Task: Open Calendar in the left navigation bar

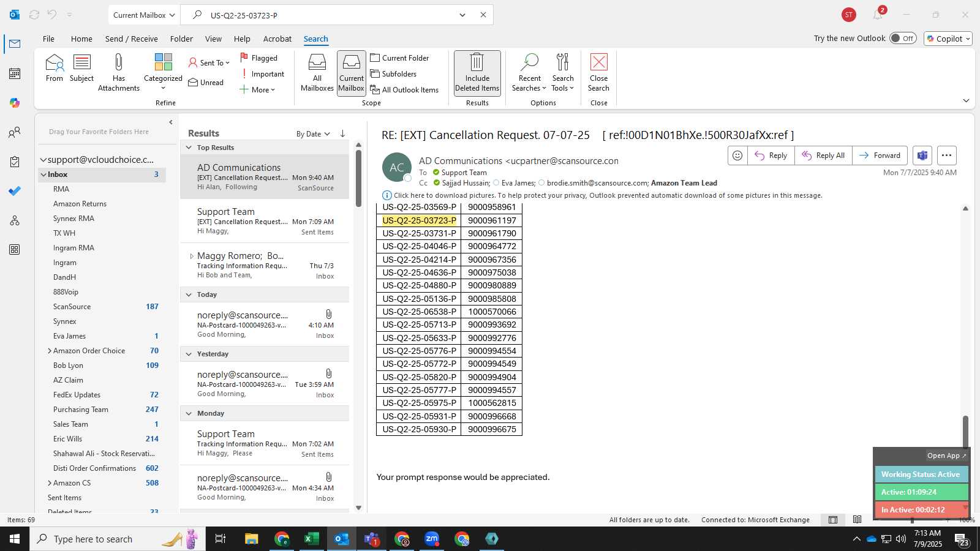Action: point(15,73)
